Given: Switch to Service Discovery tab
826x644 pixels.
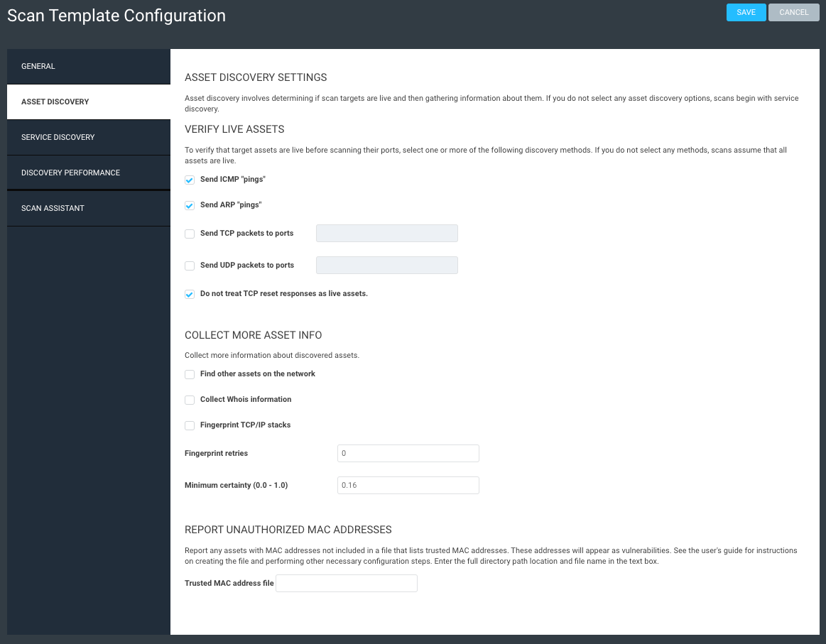Looking at the screenshot, I should [88, 137].
